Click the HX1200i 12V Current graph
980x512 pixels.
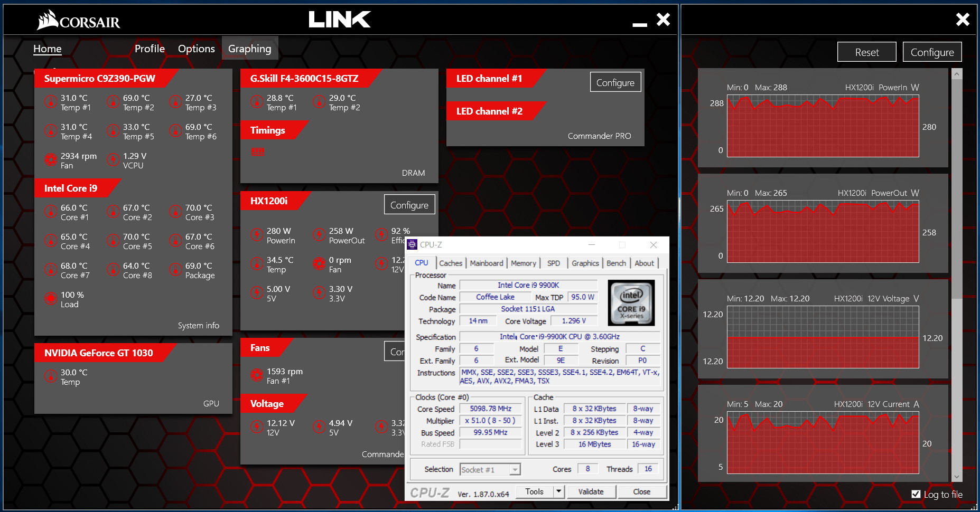tap(823, 442)
